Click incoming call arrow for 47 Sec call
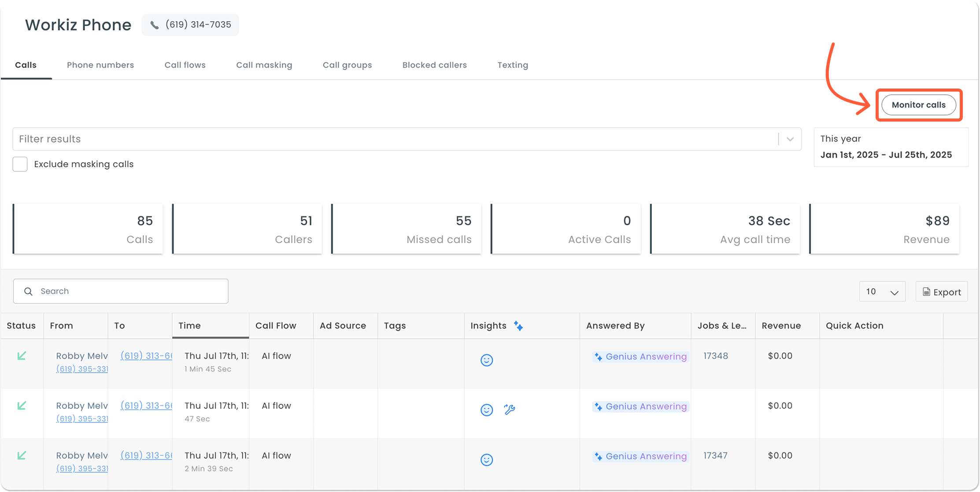The image size is (980, 492). point(22,405)
